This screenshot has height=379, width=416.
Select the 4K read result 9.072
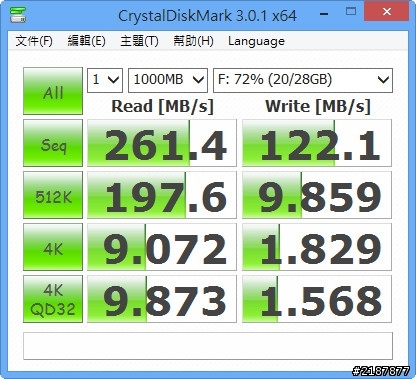tap(162, 247)
